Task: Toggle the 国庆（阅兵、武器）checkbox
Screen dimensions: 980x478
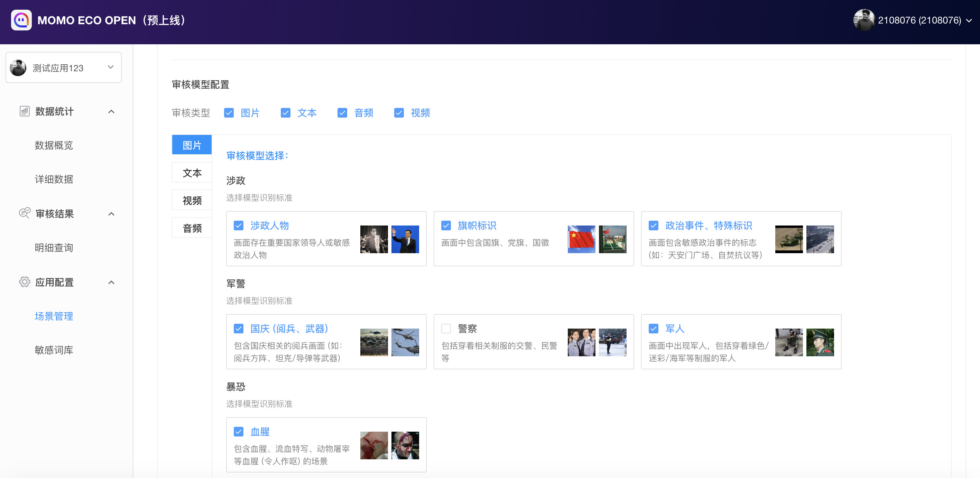Action: 239,329
